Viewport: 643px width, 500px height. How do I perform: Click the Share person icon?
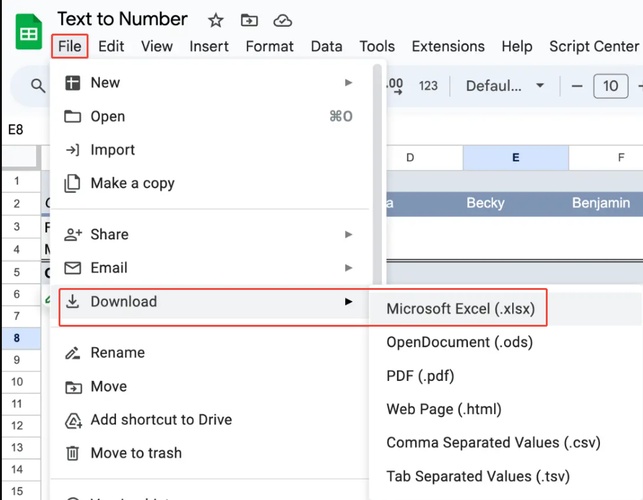pos(73,234)
